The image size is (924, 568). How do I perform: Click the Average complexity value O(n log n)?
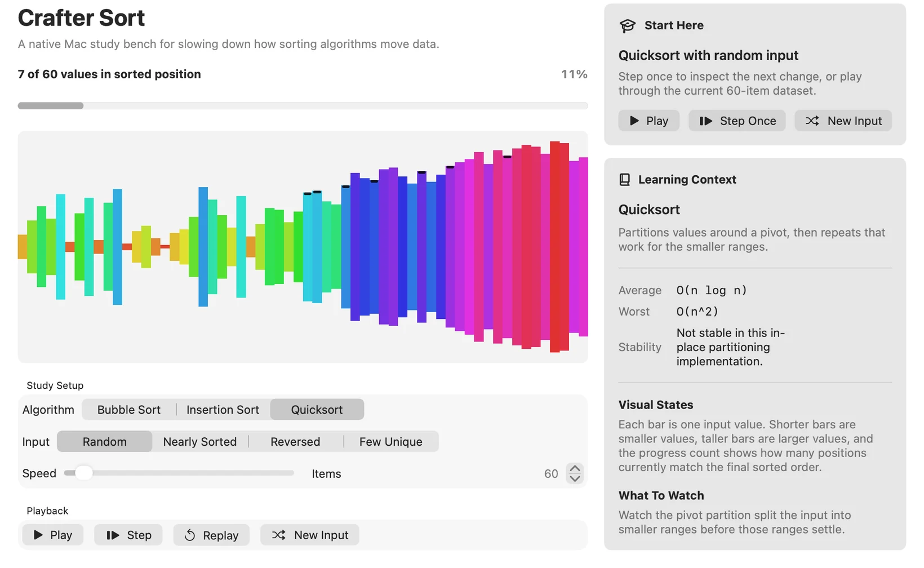(x=712, y=290)
